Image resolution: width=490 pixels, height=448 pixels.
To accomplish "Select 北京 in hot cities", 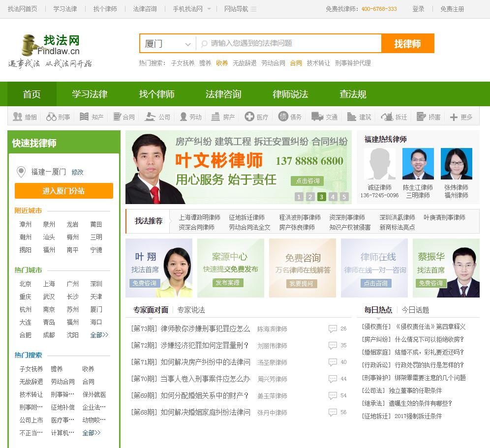I will (25, 284).
